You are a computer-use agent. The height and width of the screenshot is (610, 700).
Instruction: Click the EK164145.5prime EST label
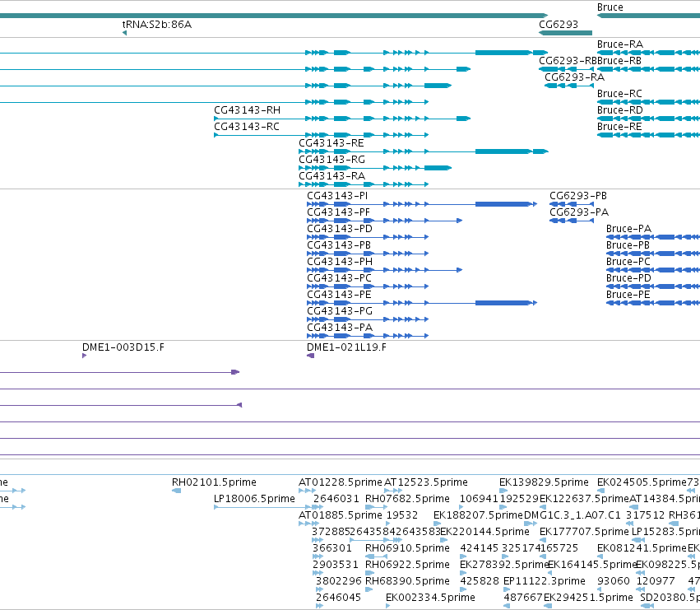tap(591, 566)
